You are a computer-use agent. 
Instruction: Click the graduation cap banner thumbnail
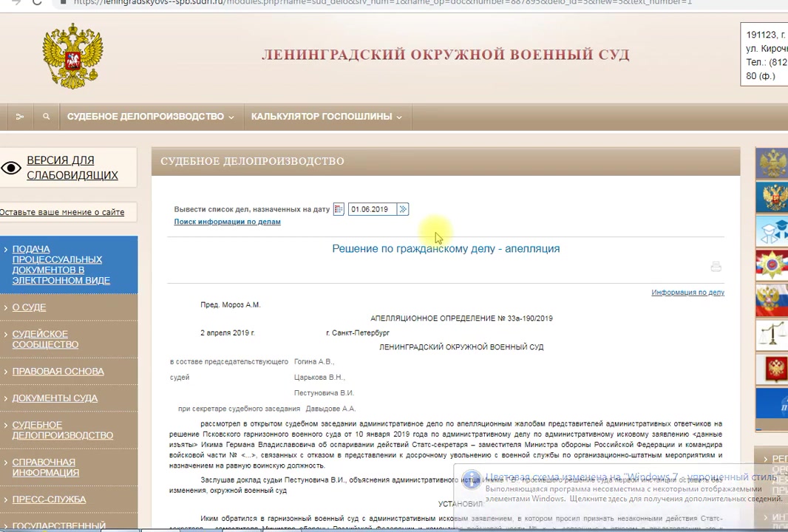click(x=772, y=231)
